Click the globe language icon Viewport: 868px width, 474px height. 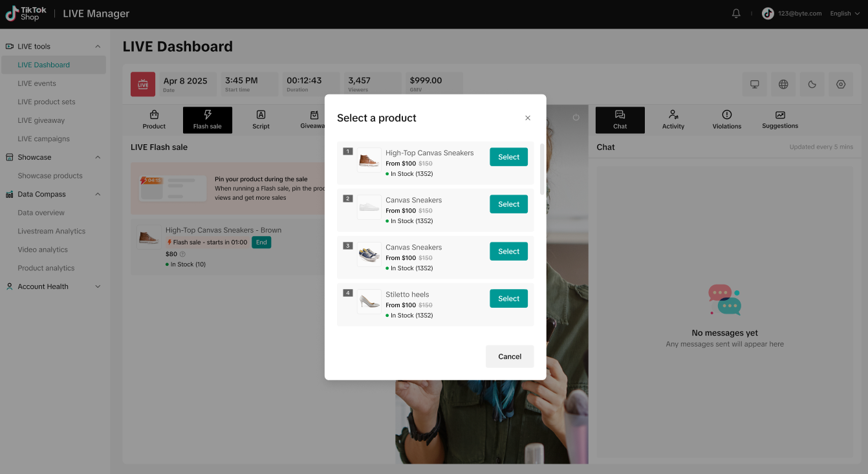click(783, 84)
